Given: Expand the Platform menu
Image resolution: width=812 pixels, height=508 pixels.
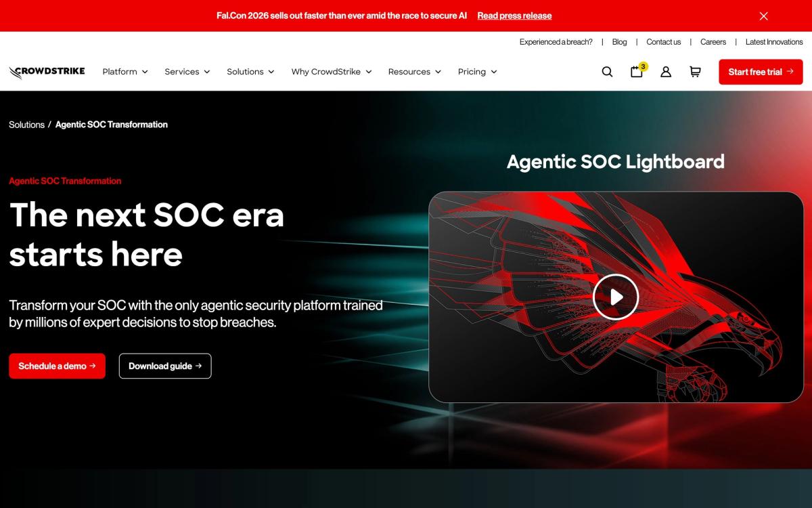Looking at the screenshot, I should (x=125, y=72).
